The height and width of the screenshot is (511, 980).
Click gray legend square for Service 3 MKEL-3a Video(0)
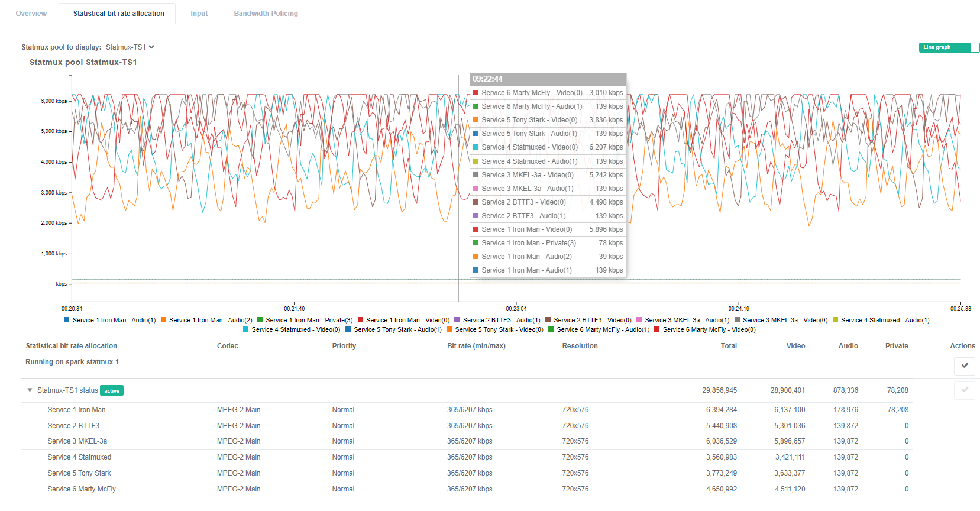(737, 320)
